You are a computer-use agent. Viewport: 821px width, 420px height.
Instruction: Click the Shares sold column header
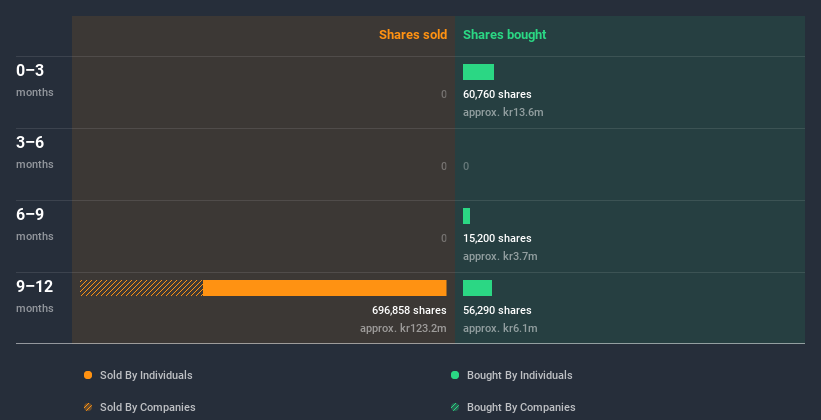click(413, 35)
